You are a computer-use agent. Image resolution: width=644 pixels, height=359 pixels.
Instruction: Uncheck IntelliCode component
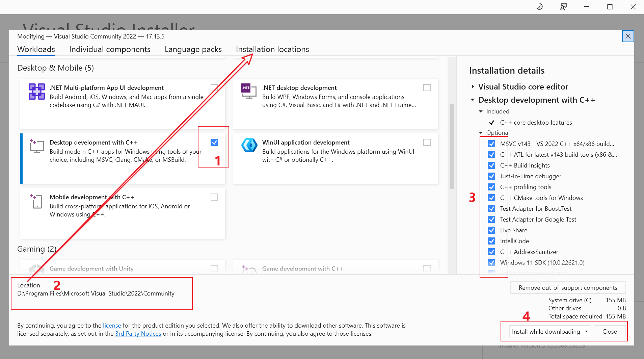click(491, 241)
